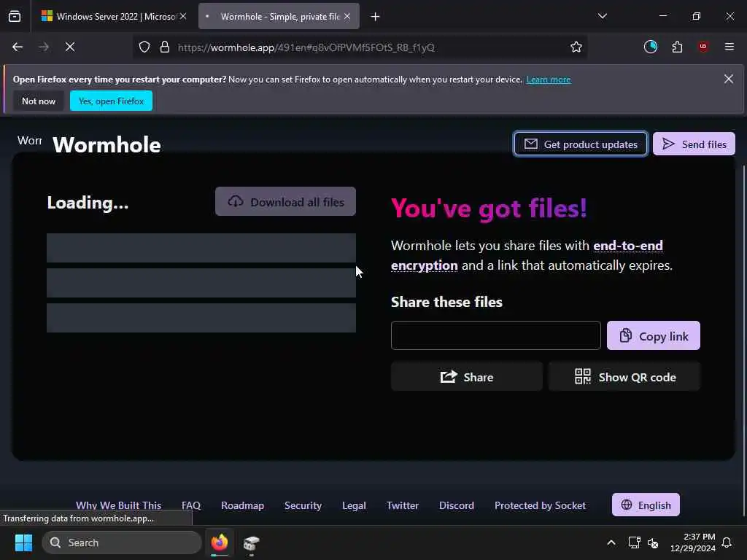Open tracking protection shield info
Screen dimensions: 747x560
(x=144, y=47)
